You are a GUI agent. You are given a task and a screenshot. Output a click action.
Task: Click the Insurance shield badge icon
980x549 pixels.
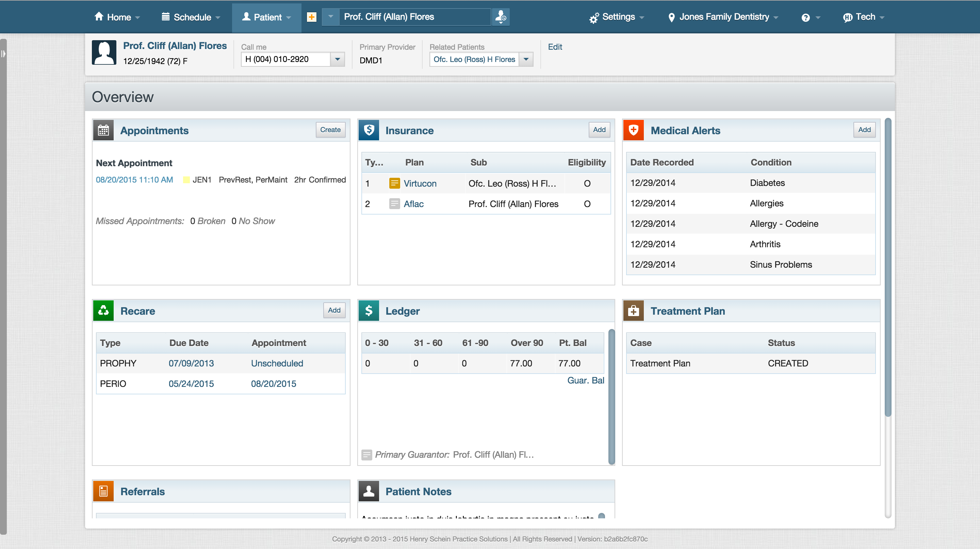[x=369, y=131]
